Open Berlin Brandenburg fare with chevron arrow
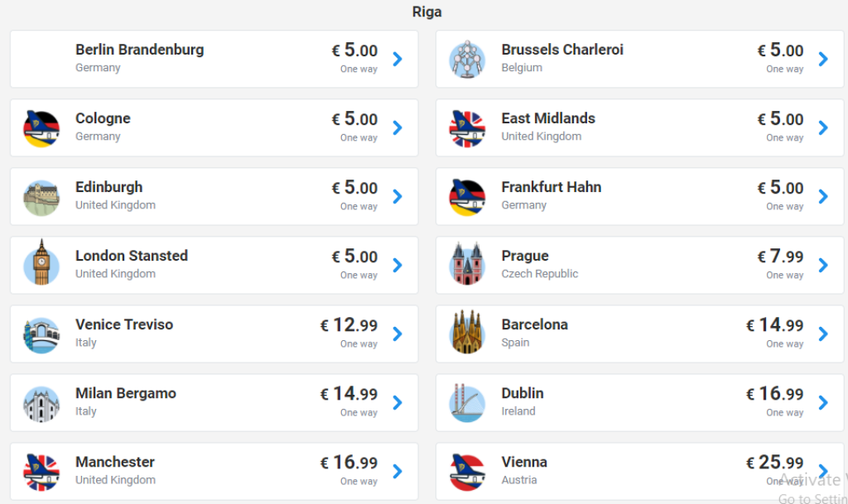The height and width of the screenshot is (504, 848). coord(397,59)
